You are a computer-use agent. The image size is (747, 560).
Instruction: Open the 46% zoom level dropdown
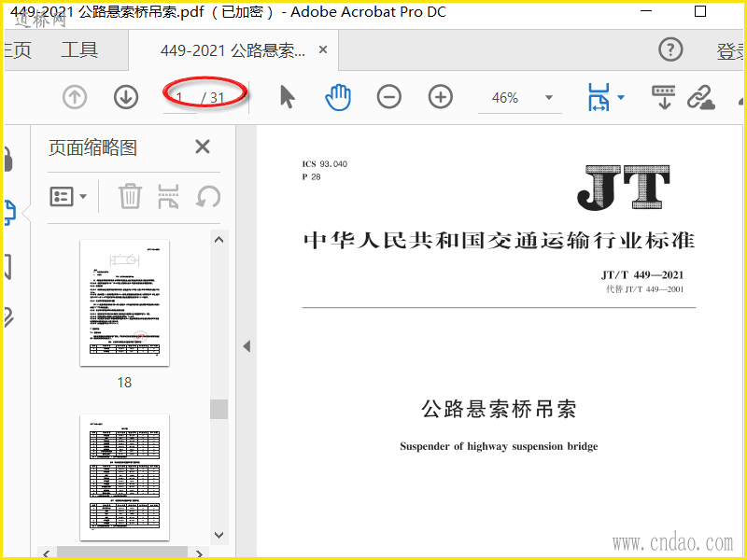549,98
